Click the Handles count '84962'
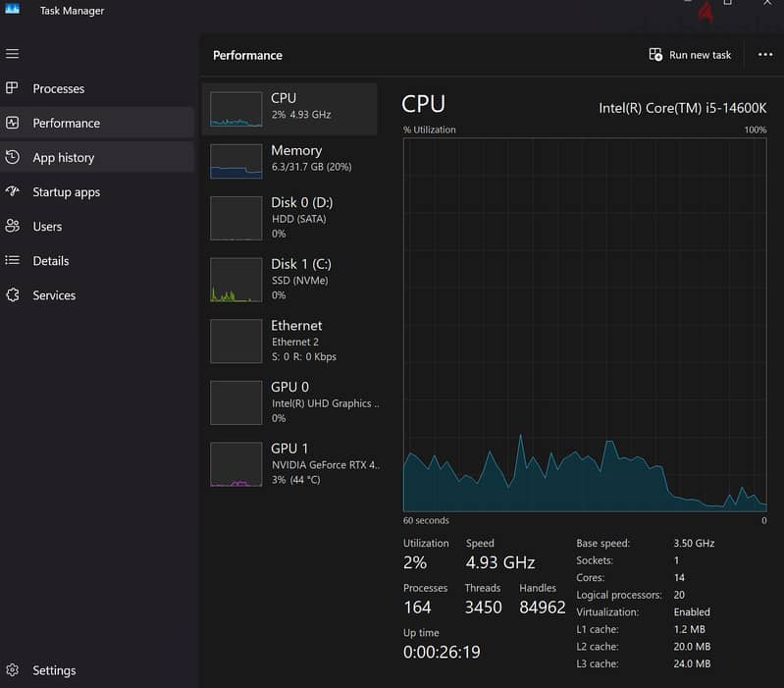This screenshot has width=784, height=688. (x=542, y=607)
